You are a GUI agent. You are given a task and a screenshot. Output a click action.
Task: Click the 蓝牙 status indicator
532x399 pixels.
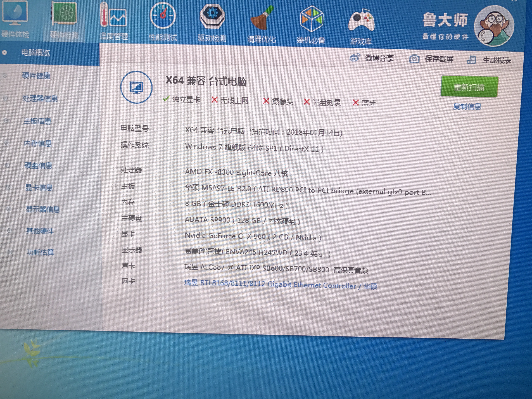click(x=364, y=103)
